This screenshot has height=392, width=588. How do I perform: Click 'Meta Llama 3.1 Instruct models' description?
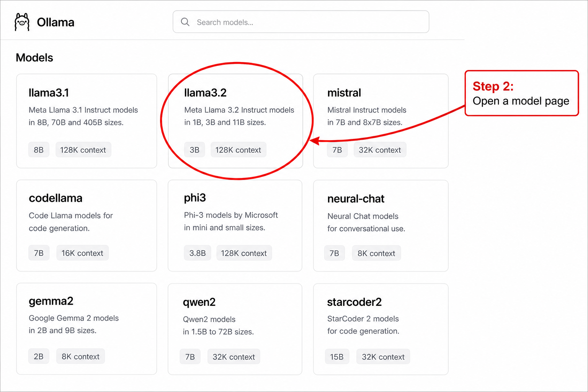[x=83, y=110]
